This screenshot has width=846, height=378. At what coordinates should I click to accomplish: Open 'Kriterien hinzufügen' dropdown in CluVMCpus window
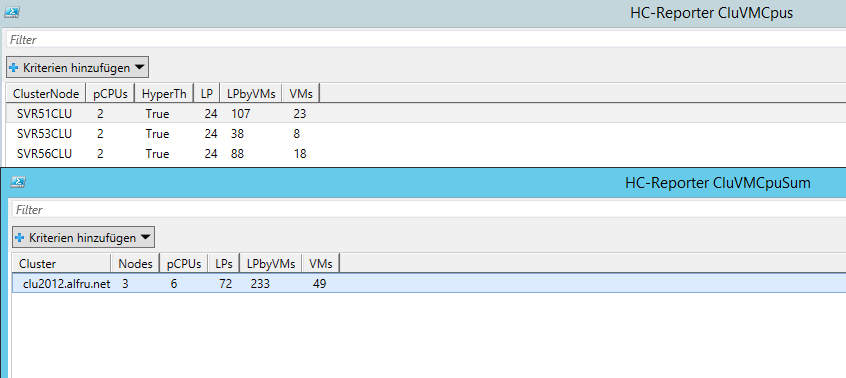coord(77,67)
